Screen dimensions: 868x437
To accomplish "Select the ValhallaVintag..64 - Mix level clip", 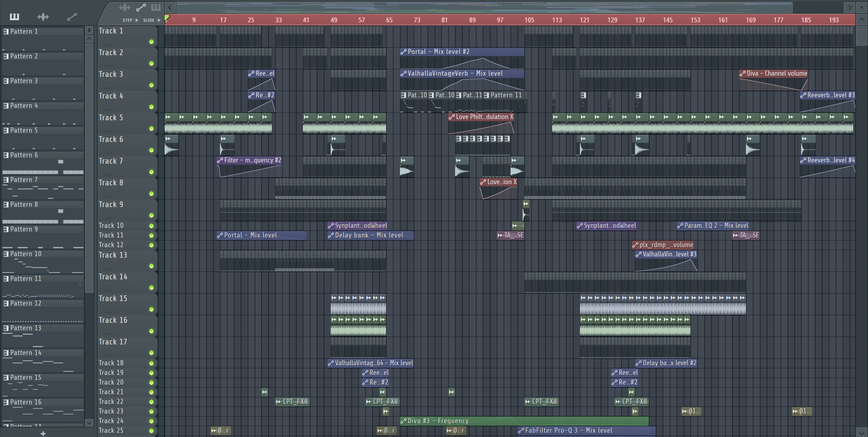I will click(370, 363).
